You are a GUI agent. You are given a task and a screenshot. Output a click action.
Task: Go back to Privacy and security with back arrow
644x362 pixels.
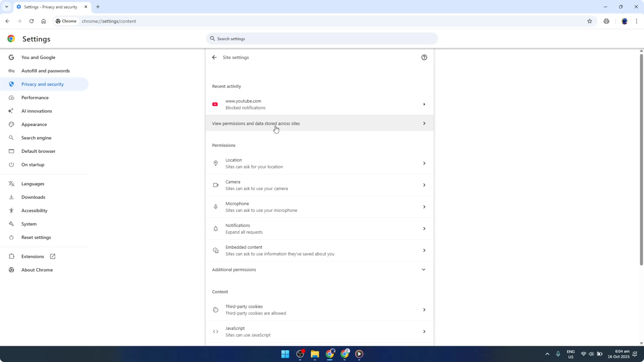(214, 57)
